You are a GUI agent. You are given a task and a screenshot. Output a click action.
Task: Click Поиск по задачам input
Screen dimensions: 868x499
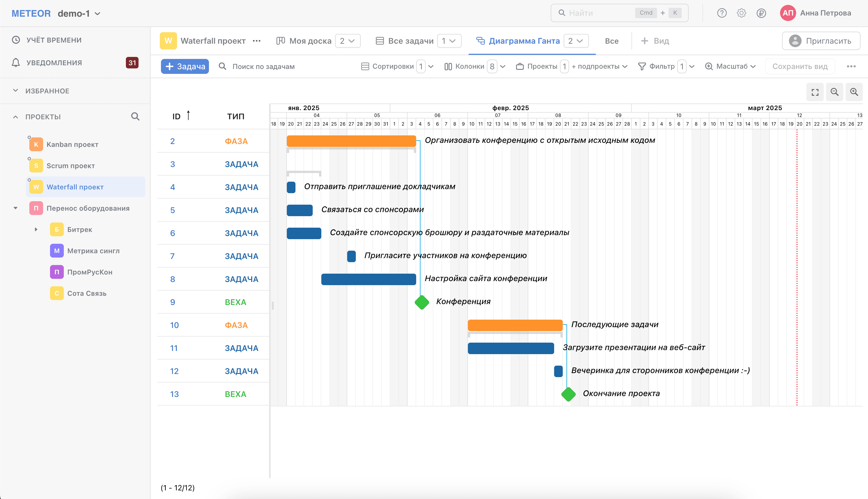pos(263,66)
